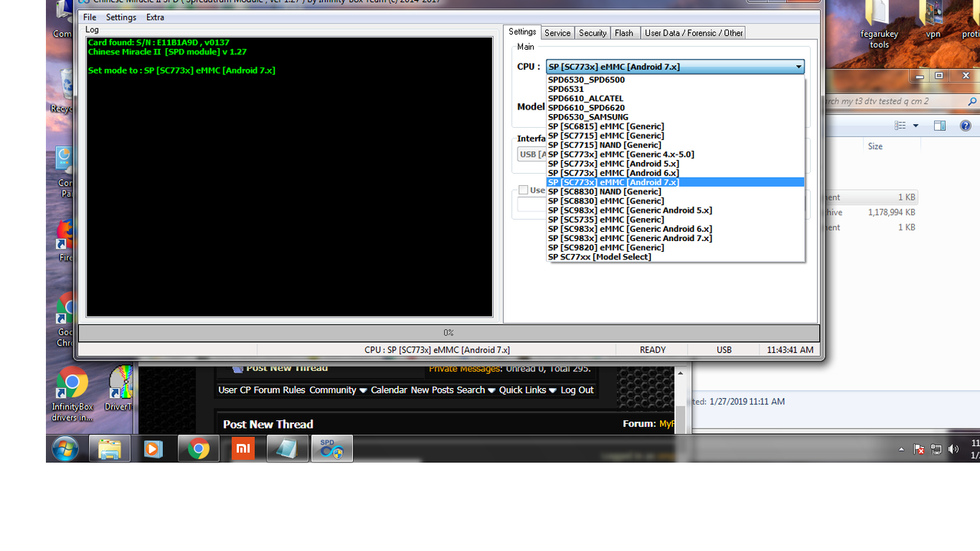Open User Data / Forensic / Other tab
Screen dimensions: 980x551
click(694, 33)
